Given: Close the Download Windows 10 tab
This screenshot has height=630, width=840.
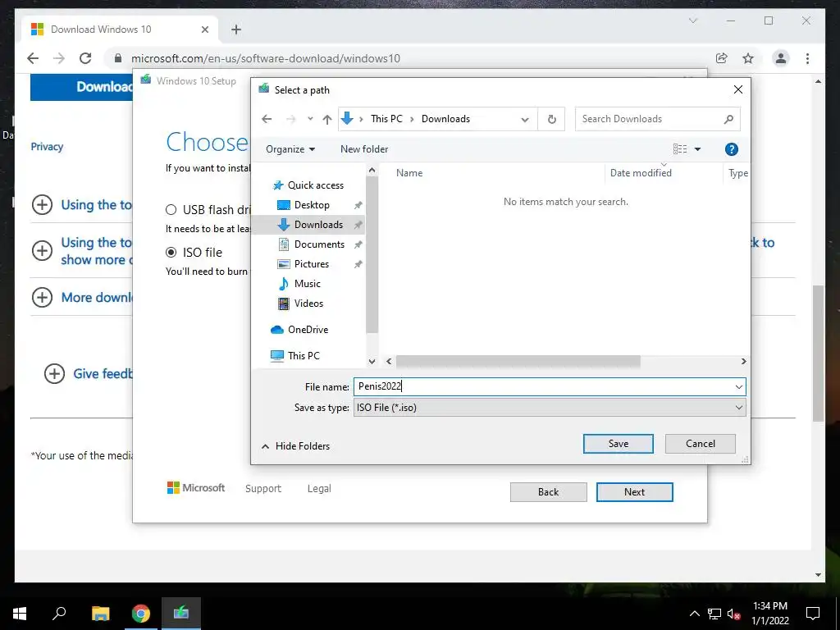Looking at the screenshot, I should coord(204,30).
